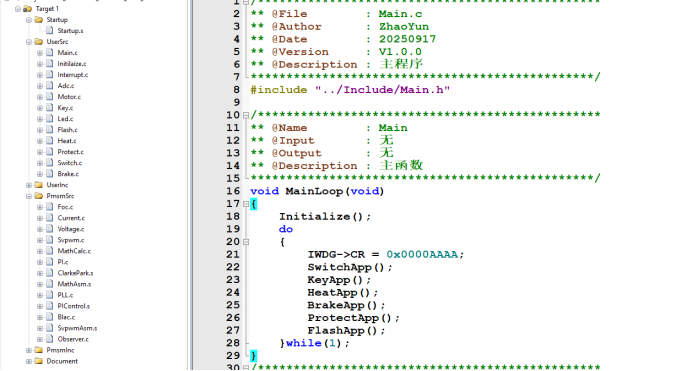
Task: Click the 0x0000AAAA value in code
Action: click(422, 254)
